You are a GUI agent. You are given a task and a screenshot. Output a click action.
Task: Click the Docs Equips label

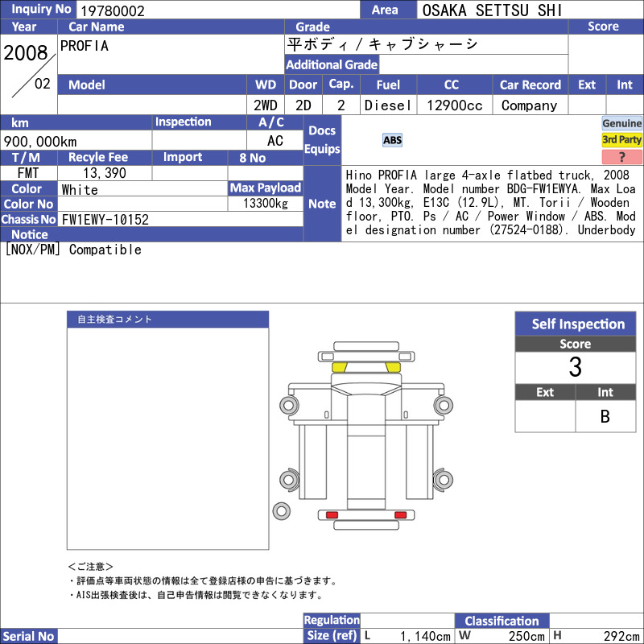(322, 139)
